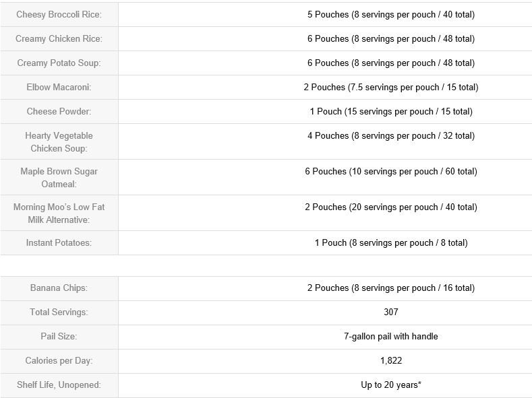Select the Shelf Life, Unopened label
Image resolution: width=532 pixels, height=398 pixels.
click(x=59, y=385)
